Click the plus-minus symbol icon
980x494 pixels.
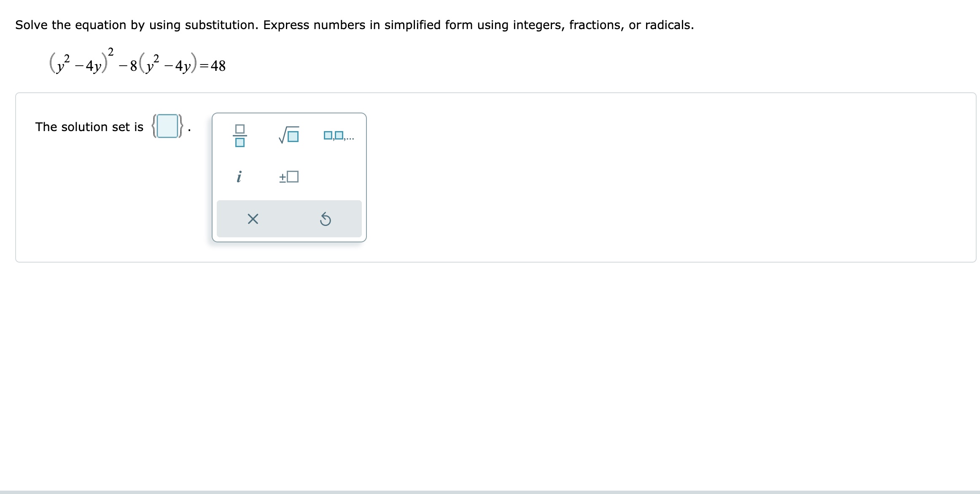pos(289,177)
